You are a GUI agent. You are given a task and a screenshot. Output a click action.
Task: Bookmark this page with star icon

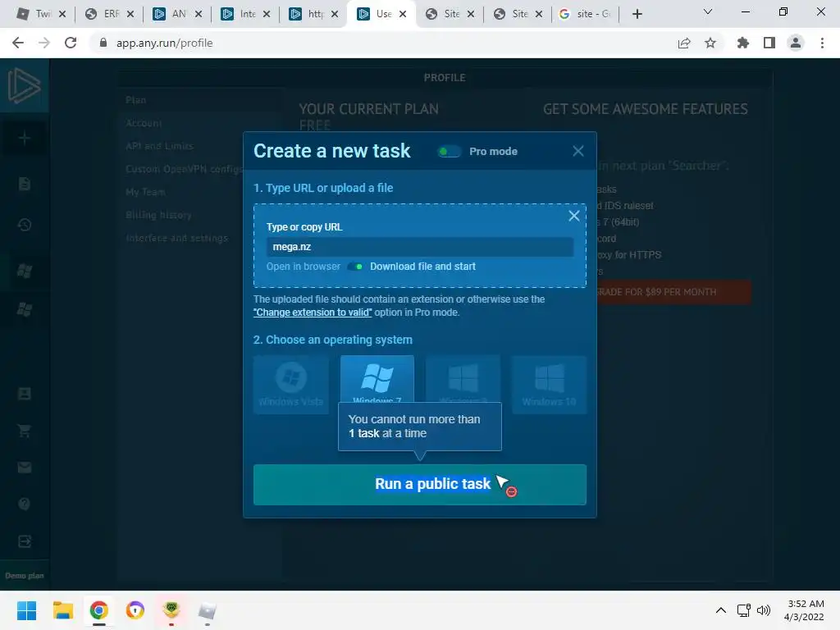click(x=710, y=43)
